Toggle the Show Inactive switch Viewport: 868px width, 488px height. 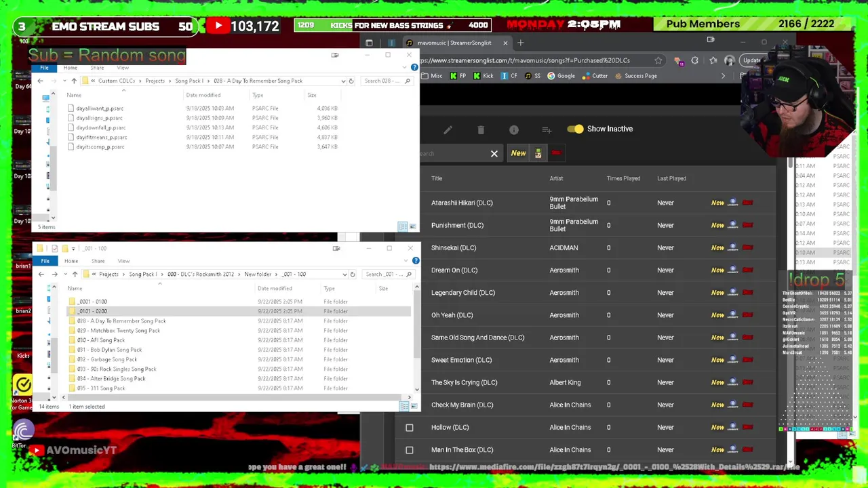click(575, 129)
